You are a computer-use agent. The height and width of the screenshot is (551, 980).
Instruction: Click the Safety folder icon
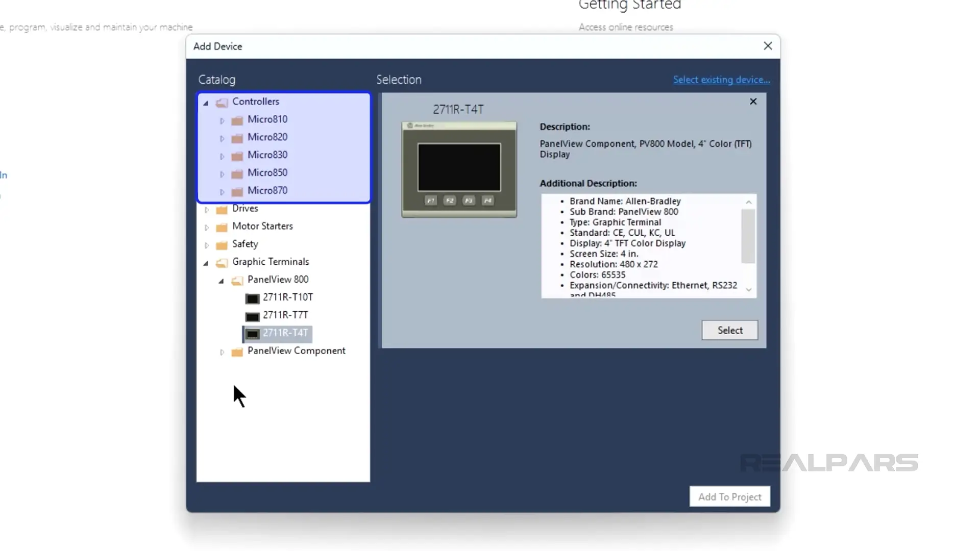[x=222, y=245]
